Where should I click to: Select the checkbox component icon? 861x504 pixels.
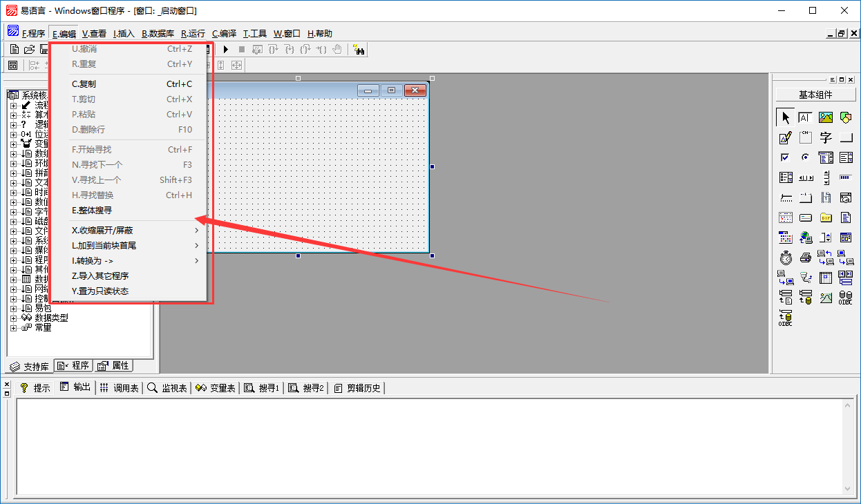[x=786, y=157]
